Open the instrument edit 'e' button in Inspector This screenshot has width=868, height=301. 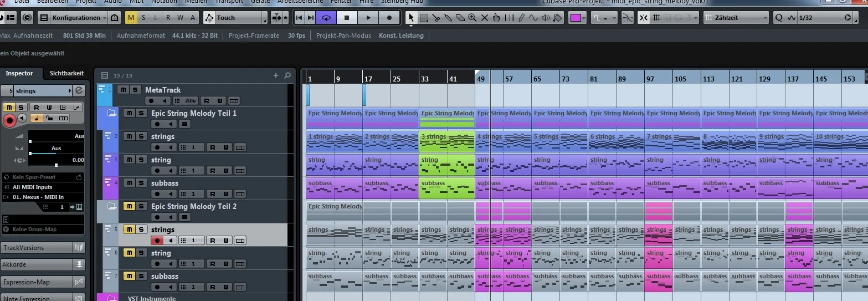(79, 91)
